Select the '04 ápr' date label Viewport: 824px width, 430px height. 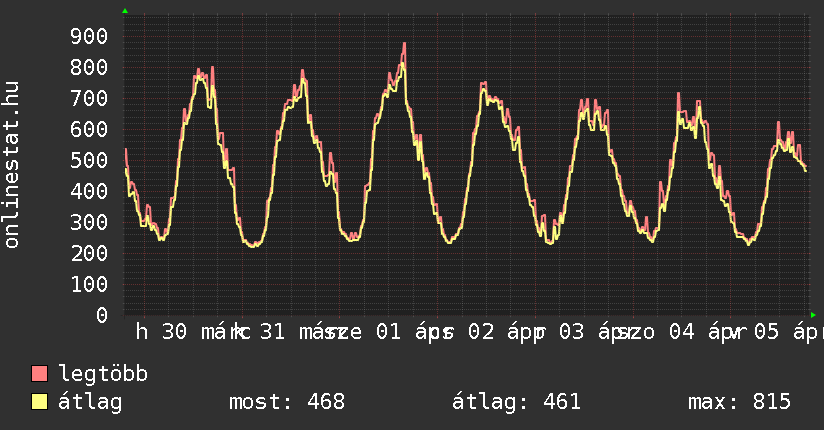pos(696,333)
